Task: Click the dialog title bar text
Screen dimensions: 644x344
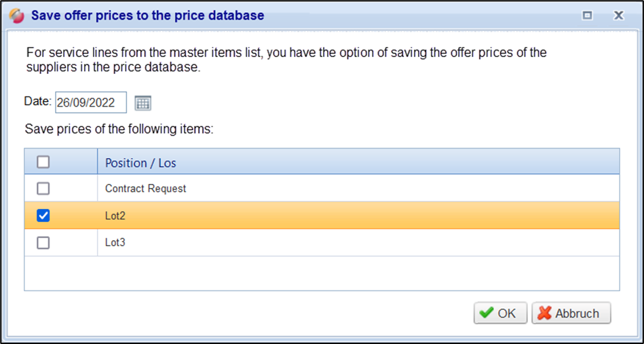Action: [148, 15]
